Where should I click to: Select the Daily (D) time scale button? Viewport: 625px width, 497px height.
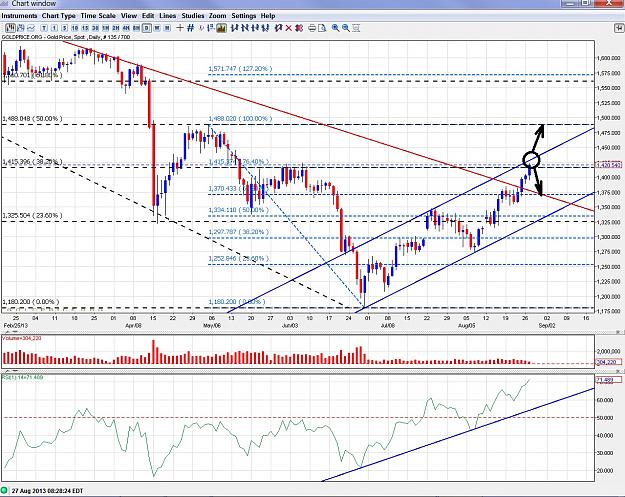[x=146, y=28]
